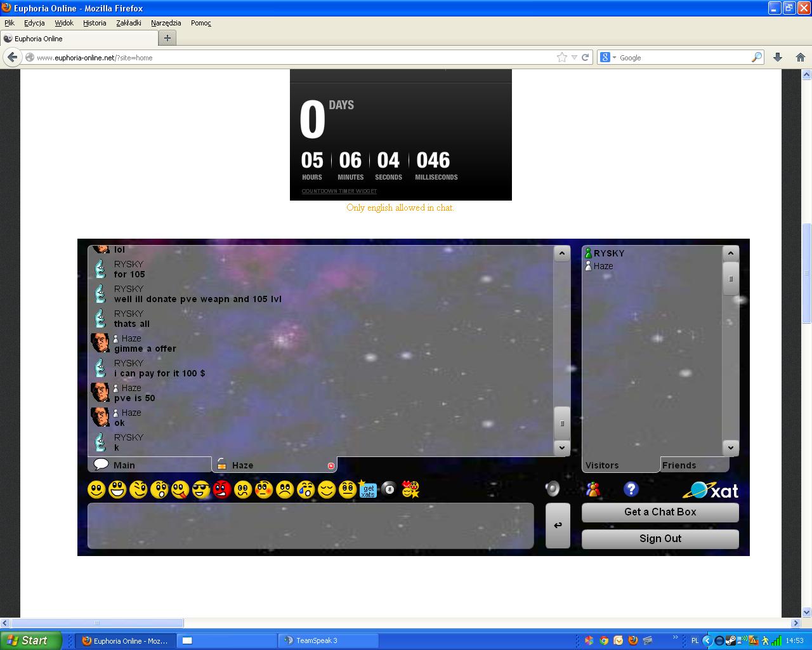Go to the Firefox home page
This screenshot has height=650, width=812.
(x=801, y=57)
